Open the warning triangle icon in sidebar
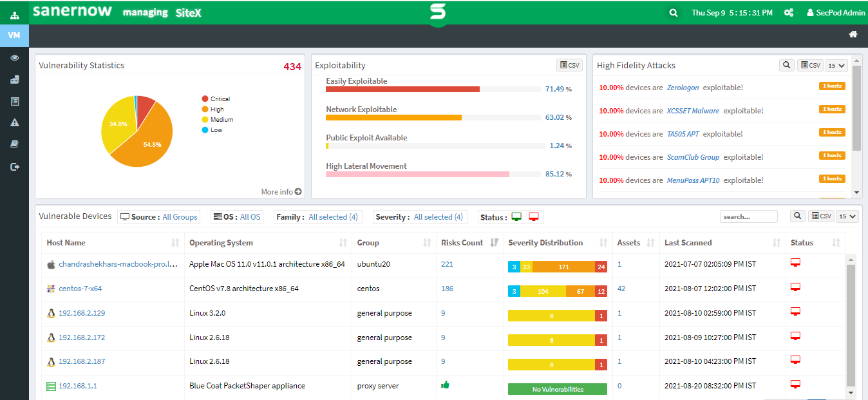Viewport: 868px width, 400px height. click(14, 122)
